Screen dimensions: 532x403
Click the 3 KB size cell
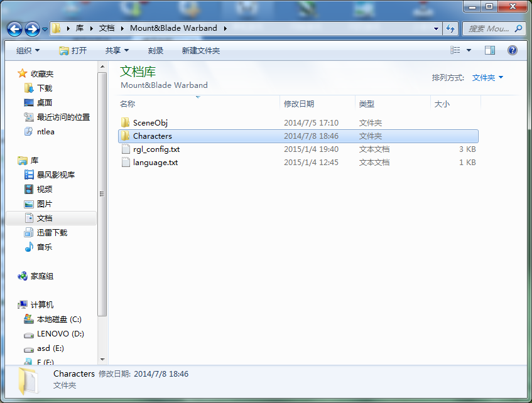(467, 149)
